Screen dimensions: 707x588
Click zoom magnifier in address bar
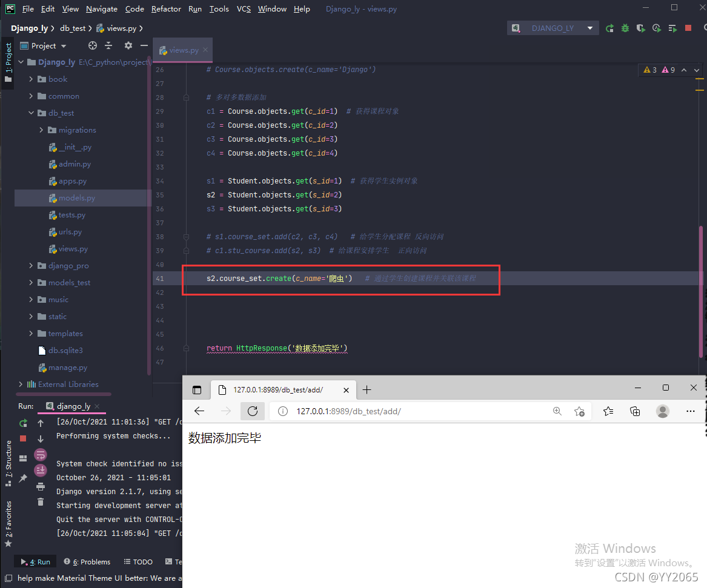(557, 411)
